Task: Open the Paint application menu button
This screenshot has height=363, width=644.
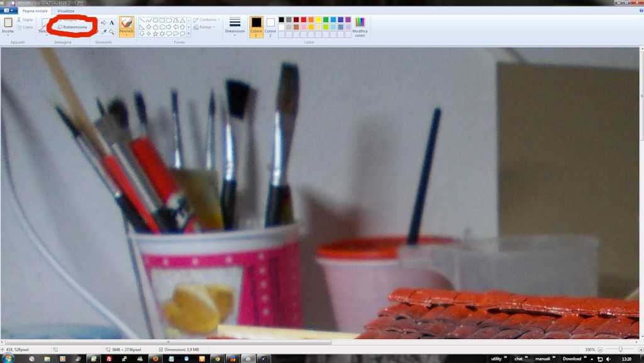Action: [x=9, y=11]
